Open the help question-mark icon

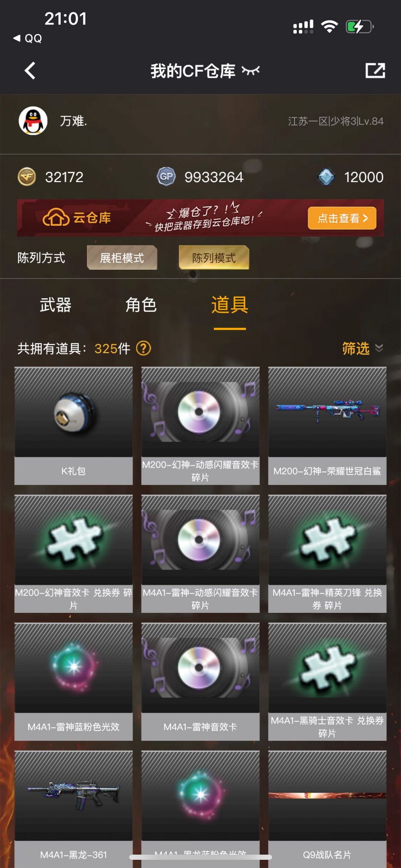pos(143,348)
